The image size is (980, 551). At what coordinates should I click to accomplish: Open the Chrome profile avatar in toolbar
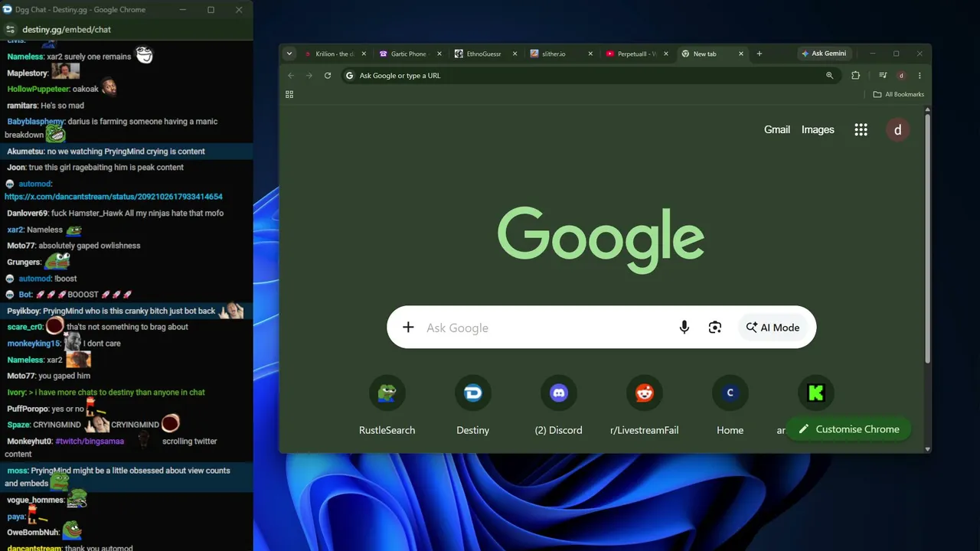[x=901, y=76]
